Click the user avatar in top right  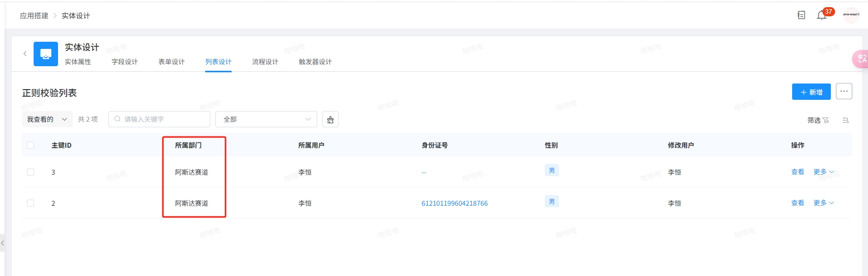[851, 15]
